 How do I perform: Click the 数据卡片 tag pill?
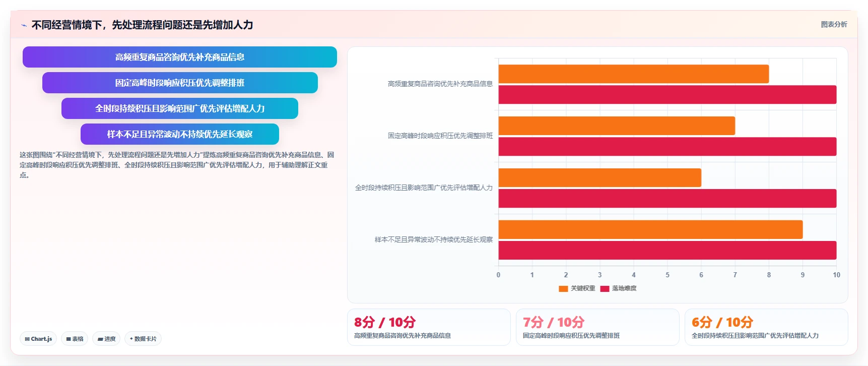coord(143,339)
